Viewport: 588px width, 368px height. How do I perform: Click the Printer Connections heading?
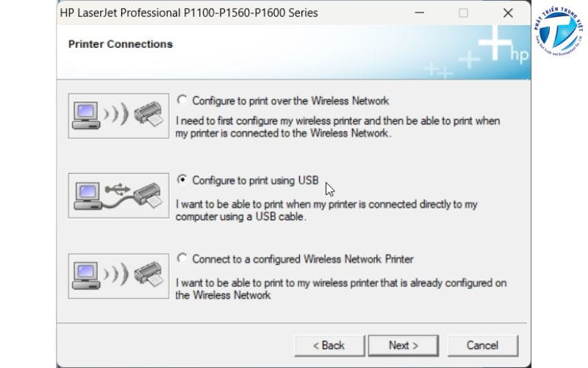121,44
